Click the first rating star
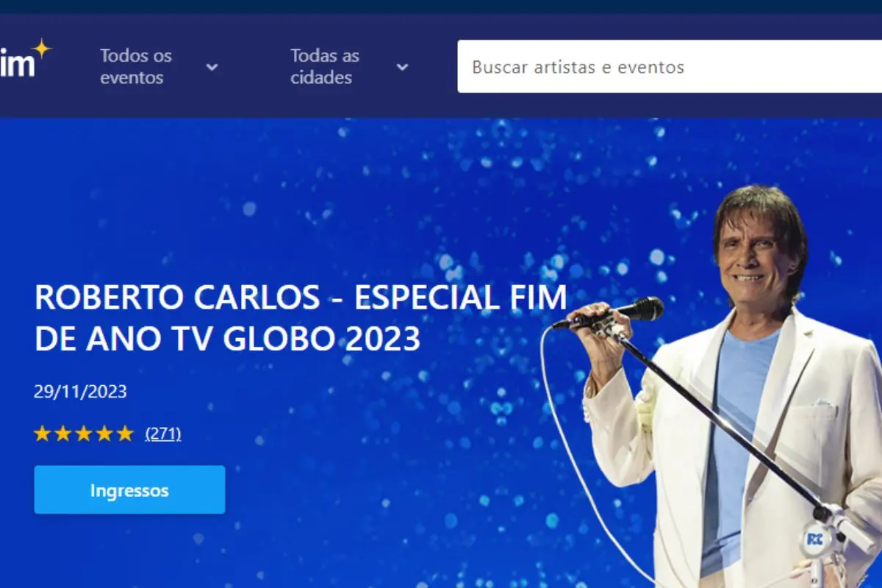 (43, 434)
